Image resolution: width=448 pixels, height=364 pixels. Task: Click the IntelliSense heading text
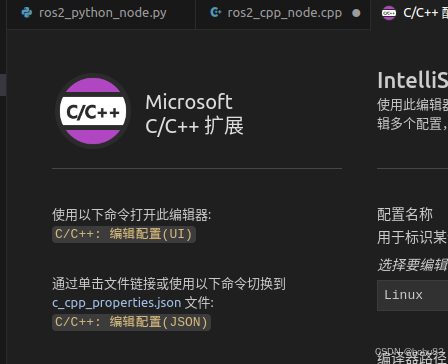(x=413, y=80)
